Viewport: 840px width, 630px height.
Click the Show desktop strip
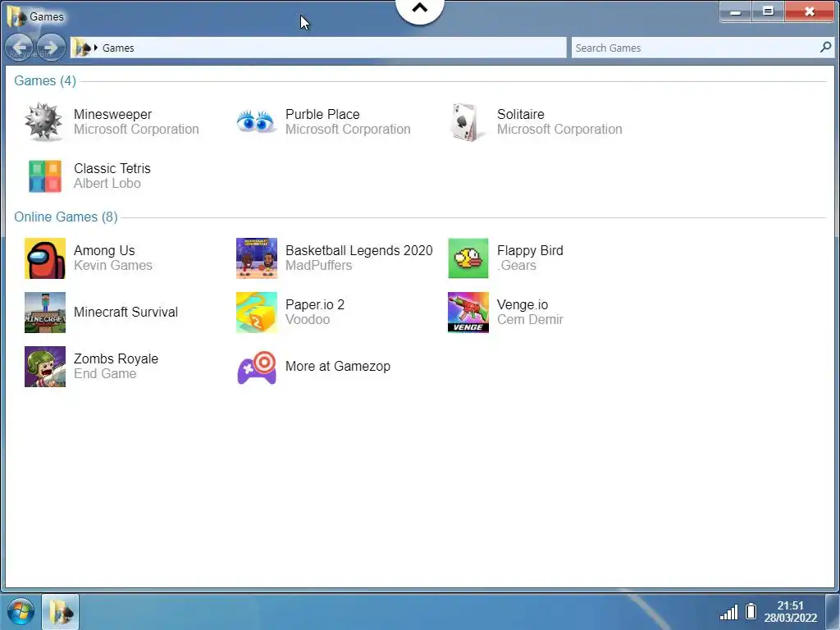[x=833, y=612]
